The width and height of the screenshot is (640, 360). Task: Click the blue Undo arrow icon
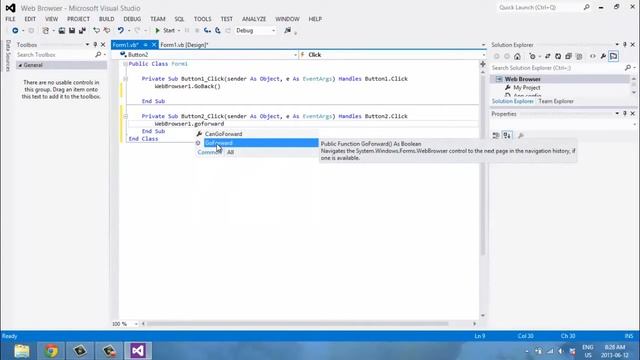(x=120, y=31)
